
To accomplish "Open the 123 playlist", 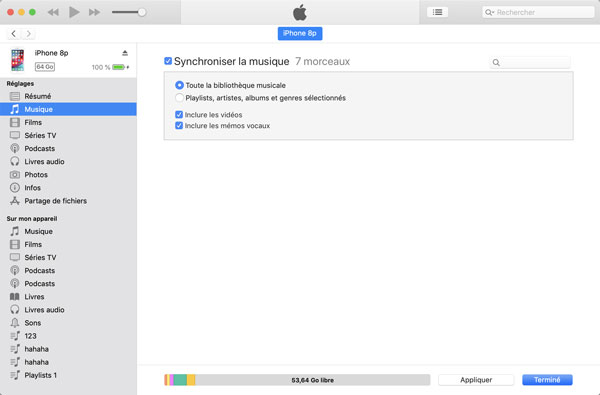I will (68, 336).
